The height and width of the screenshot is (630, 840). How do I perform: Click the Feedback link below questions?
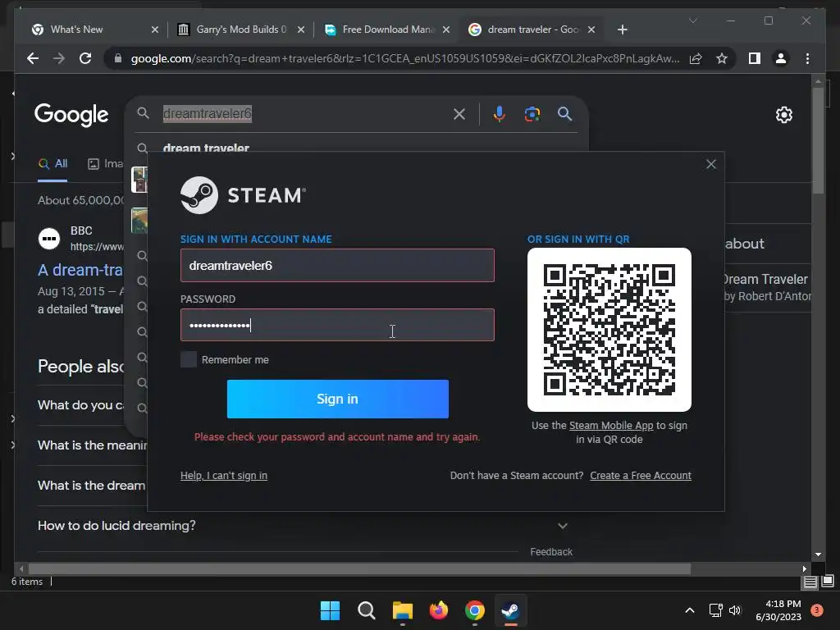coord(551,552)
